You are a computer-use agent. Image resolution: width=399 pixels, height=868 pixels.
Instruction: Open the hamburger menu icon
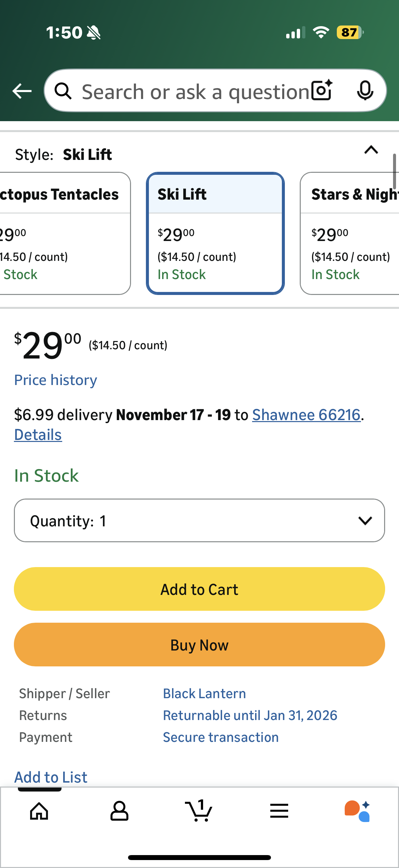coord(279,811)
